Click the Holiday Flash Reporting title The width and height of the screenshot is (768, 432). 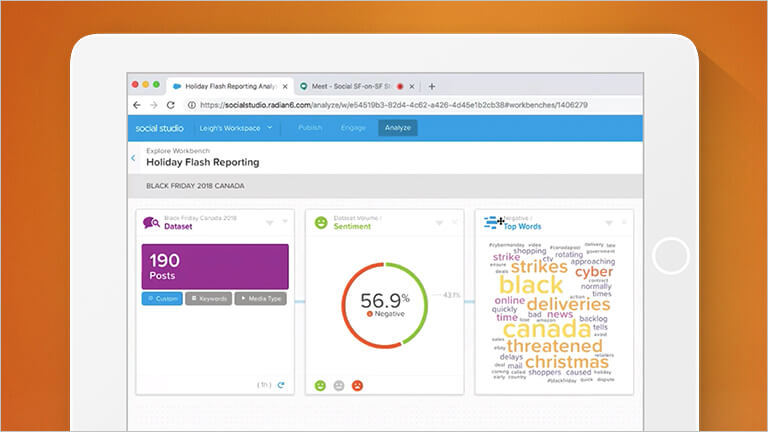[203, 162]
